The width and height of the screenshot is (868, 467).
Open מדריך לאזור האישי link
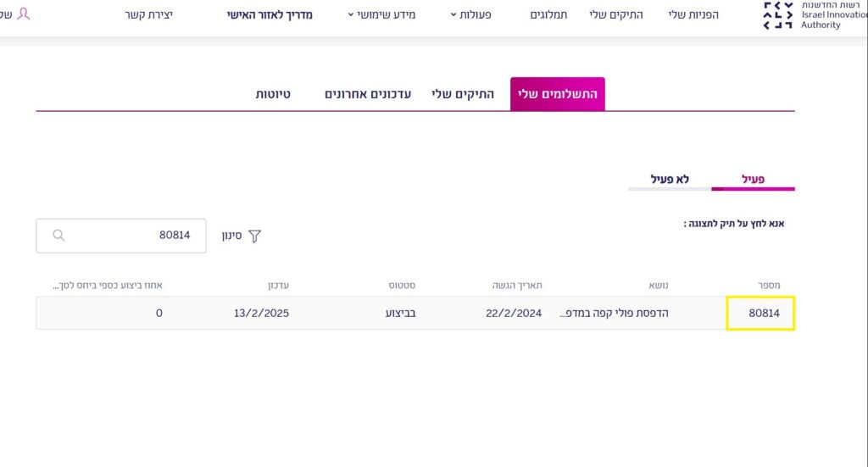[270, 14]
